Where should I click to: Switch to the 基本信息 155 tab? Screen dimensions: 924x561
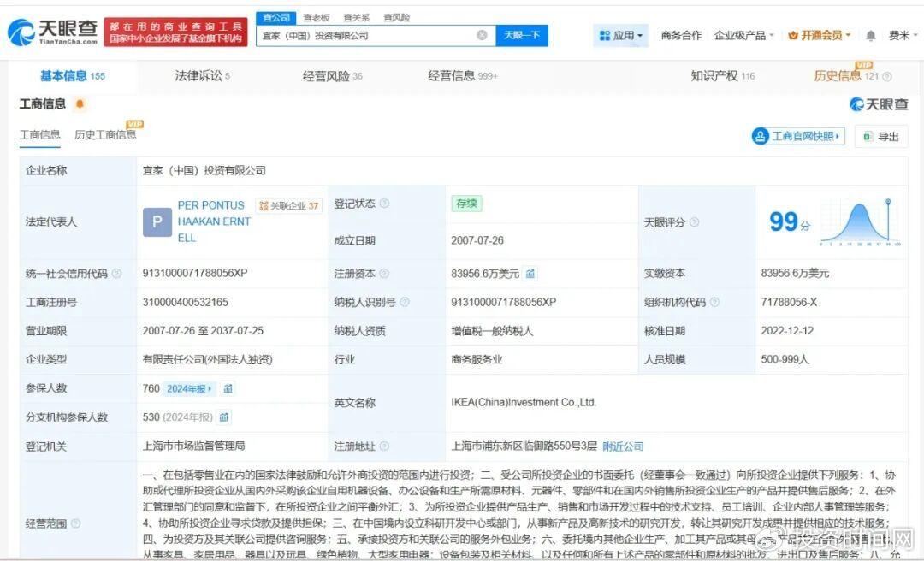pyautogui.click(x=72, y=76)
